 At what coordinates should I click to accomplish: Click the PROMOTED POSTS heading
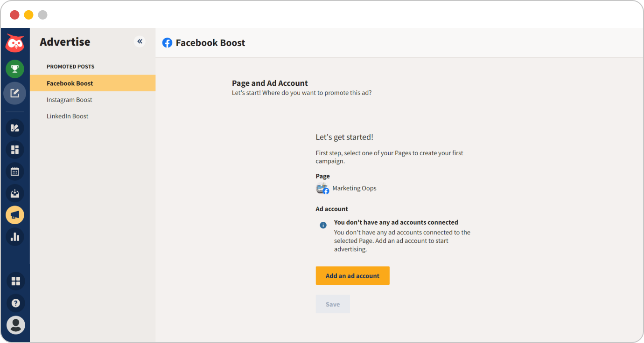[x=70, y=67]
